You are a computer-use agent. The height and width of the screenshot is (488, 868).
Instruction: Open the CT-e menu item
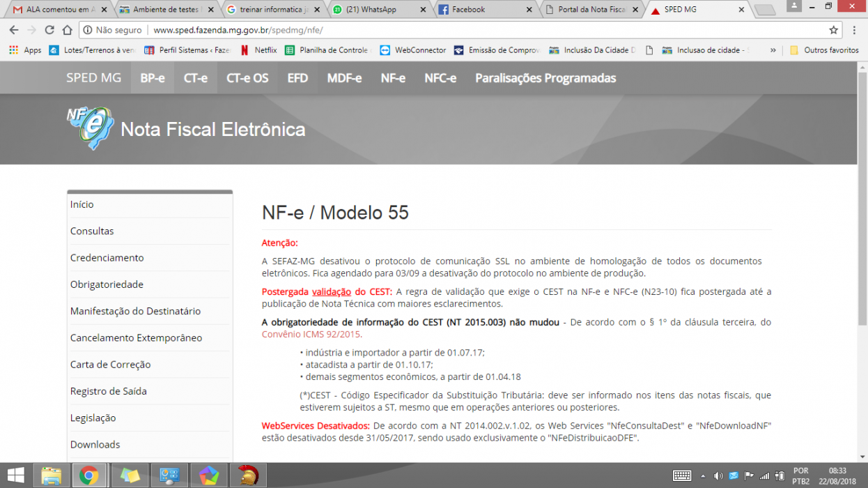(196, 78)
